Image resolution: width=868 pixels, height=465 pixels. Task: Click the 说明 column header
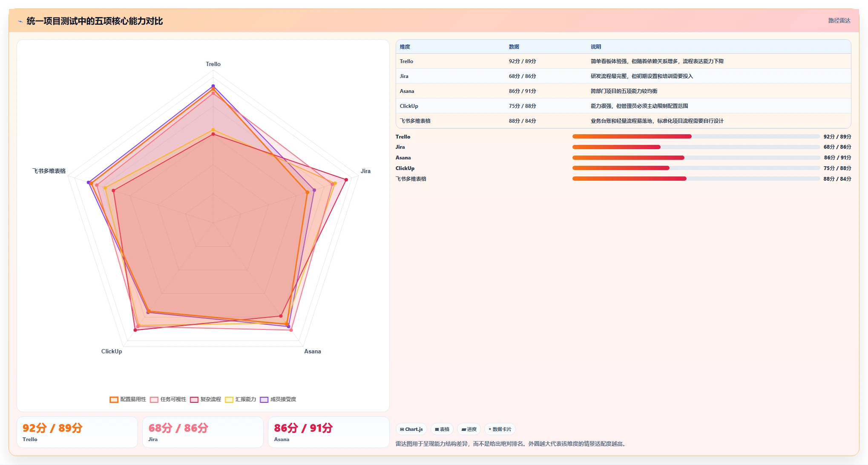(x=596, y=47)
